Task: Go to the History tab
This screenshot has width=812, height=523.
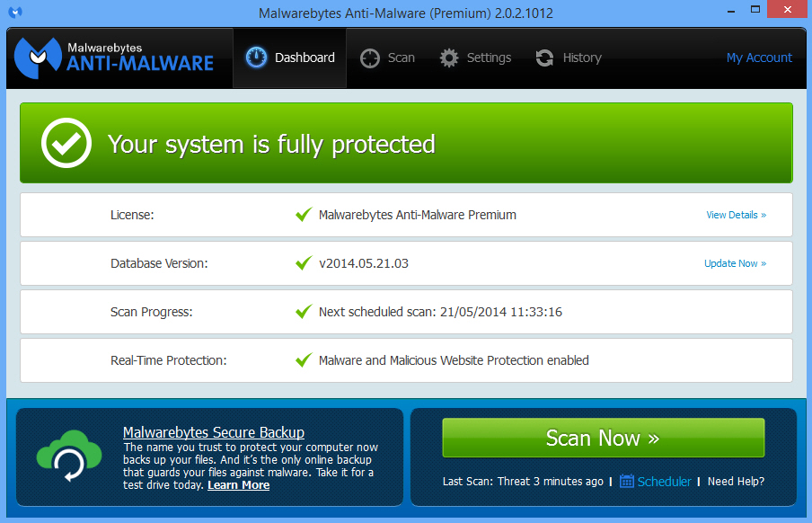Action: (x=568, y=58)
